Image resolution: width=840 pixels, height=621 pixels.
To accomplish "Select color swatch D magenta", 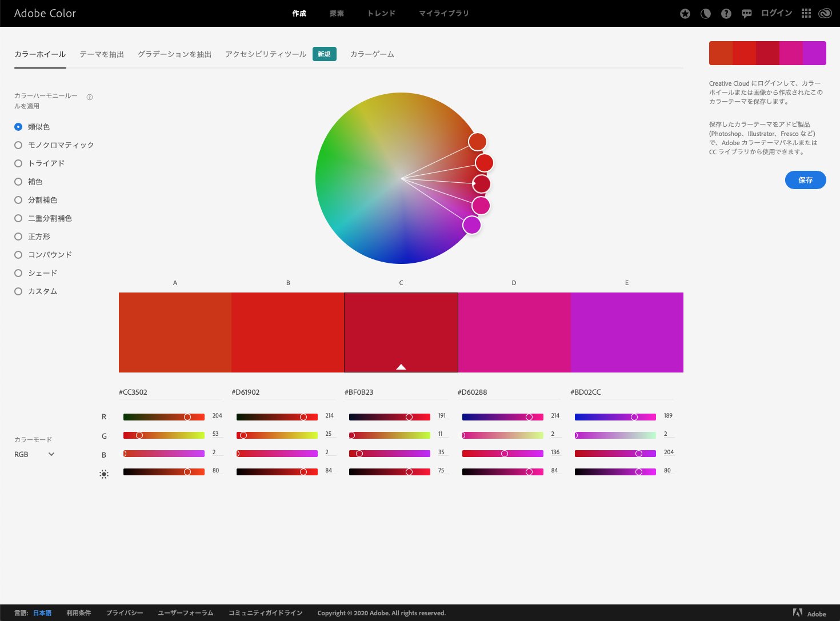I will [514, 332].
